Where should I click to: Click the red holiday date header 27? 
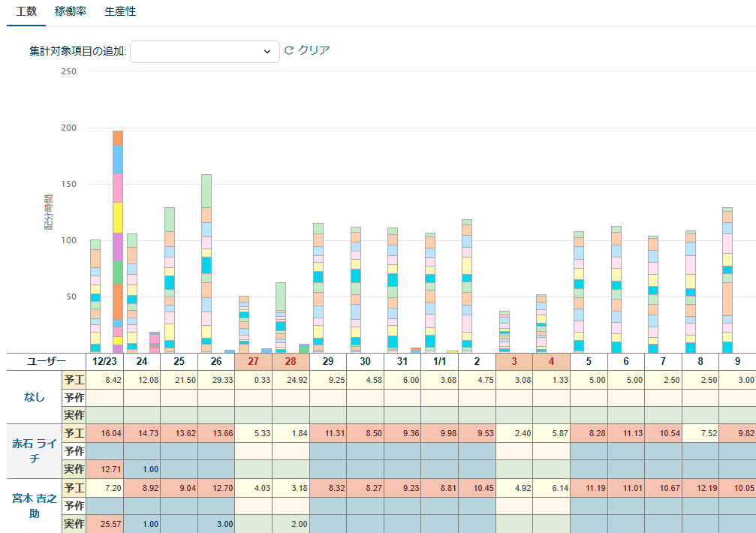click(253, 361)
